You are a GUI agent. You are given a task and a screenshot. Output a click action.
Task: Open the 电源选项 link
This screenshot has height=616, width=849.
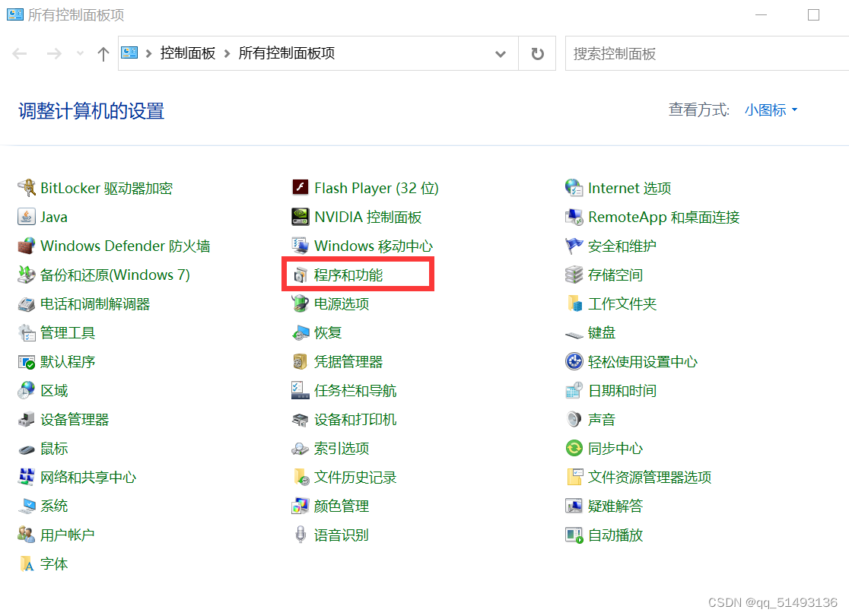click(342, 303)
